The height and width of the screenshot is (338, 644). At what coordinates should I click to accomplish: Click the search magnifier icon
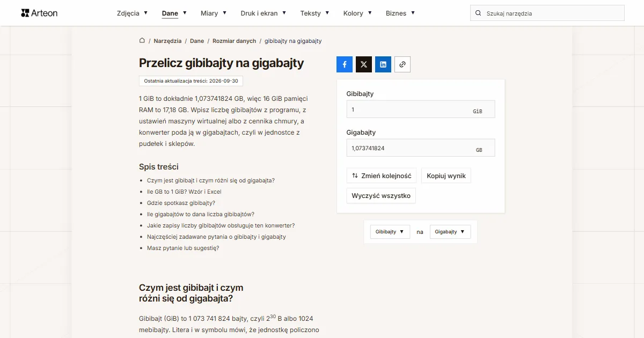point(478,13)
